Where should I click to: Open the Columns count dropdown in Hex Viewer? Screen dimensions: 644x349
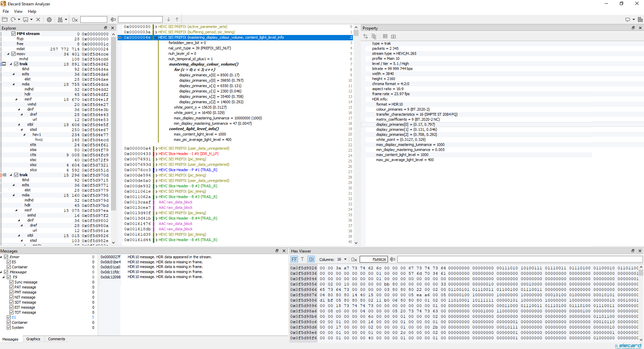click(x=345, y=259)
